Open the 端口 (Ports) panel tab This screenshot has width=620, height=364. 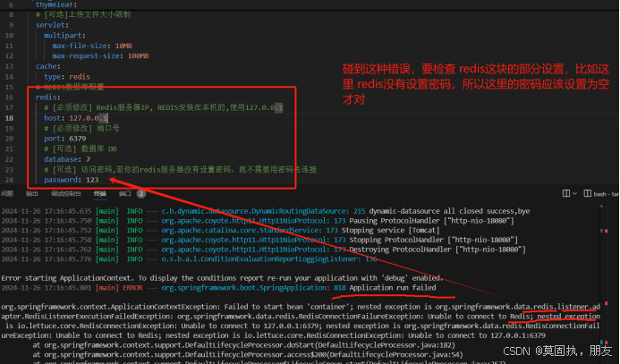pos(124,194)
